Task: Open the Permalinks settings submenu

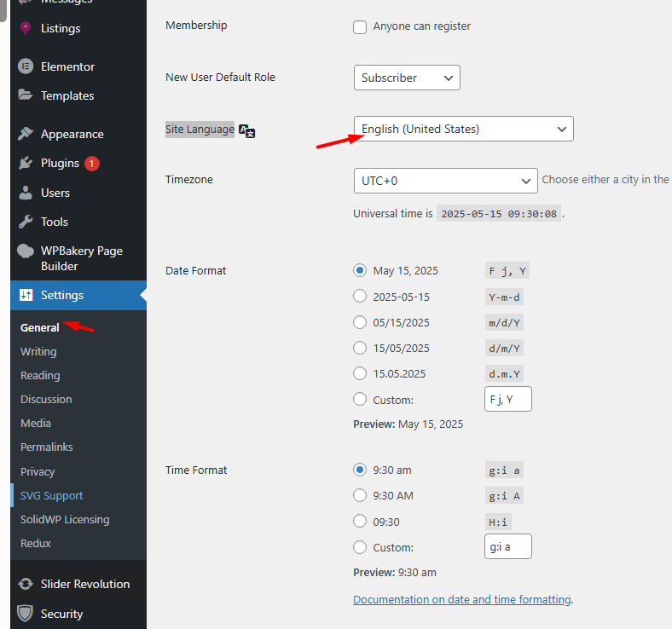Action: tap(47, 447)
